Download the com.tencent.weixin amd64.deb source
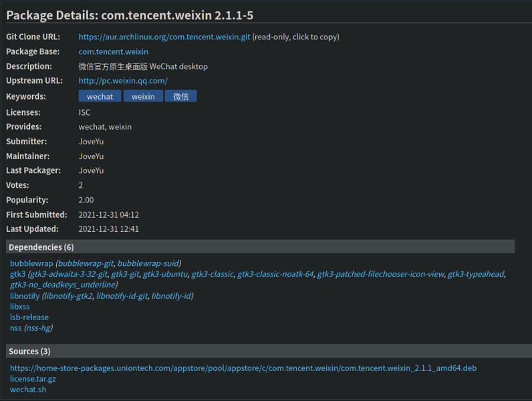Image resolution: width=532 pixels, height=401 pixels. (243, 368)
